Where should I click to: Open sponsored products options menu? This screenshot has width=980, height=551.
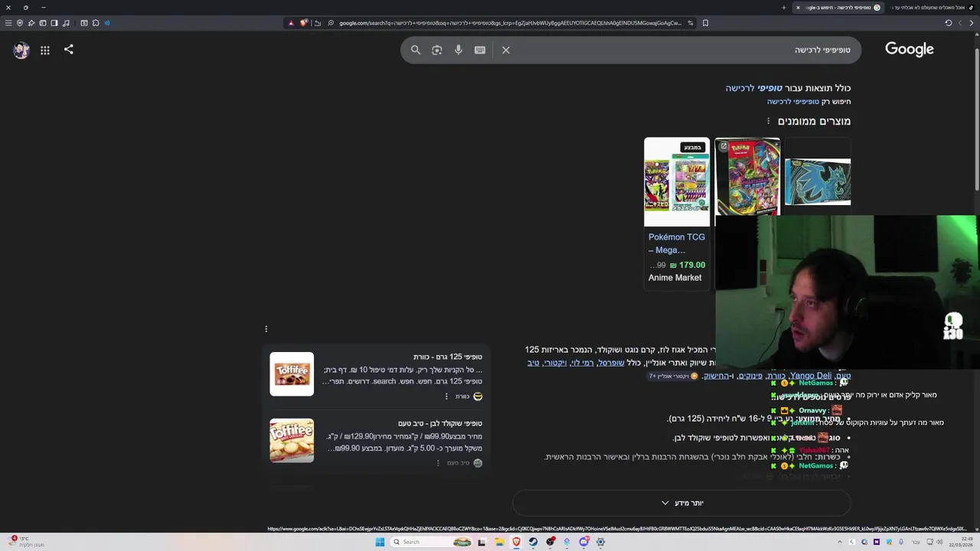(768, 121)
